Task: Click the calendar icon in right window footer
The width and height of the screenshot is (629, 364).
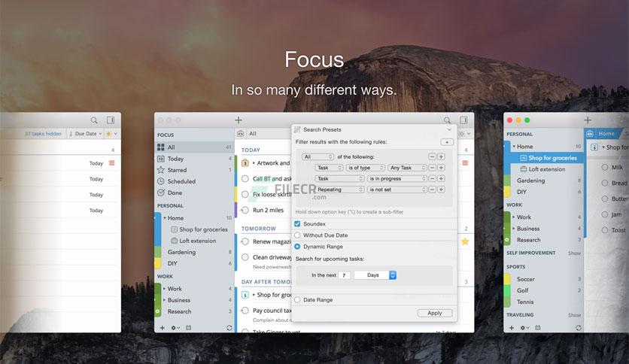Action: [538, 327]
